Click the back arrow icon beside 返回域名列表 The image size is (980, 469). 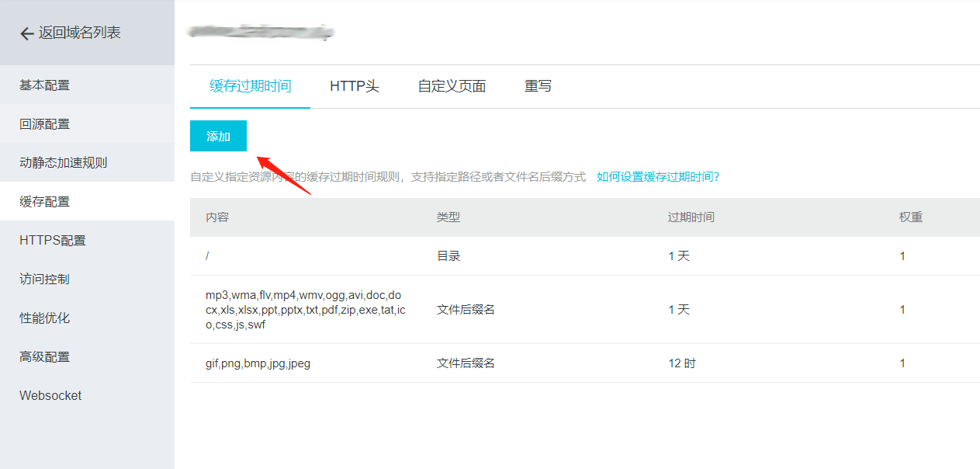26,33
